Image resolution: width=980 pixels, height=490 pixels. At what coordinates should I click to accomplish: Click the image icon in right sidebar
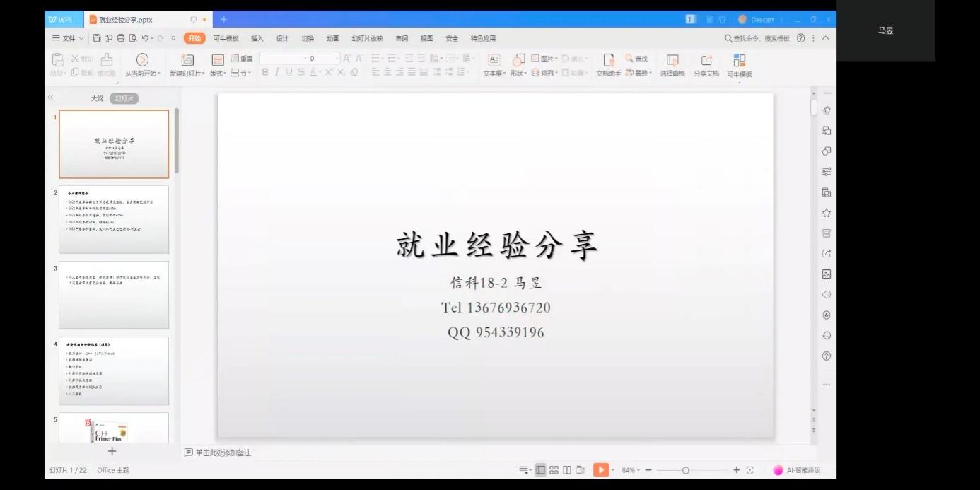(x=827, y=274)
